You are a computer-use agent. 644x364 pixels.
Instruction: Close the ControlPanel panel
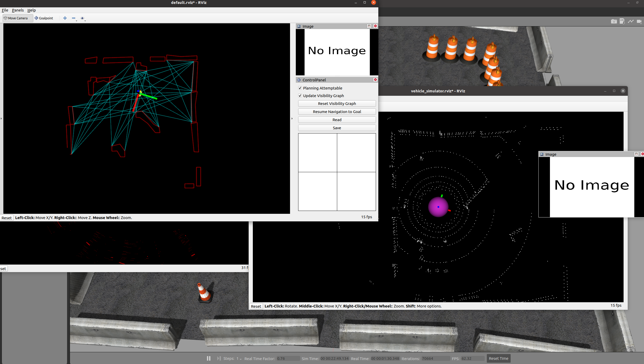coord(375,80)
